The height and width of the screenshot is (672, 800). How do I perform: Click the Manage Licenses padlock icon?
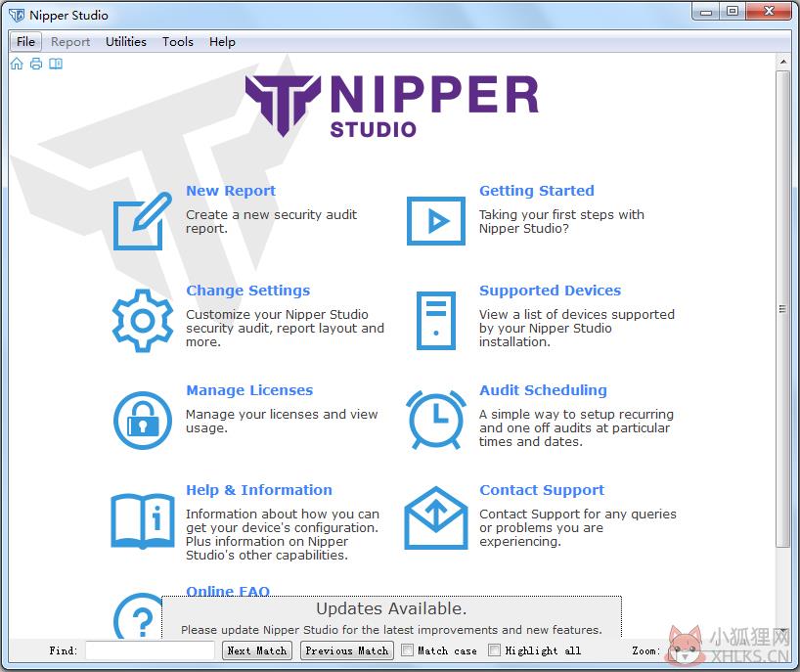pos(143,421)
